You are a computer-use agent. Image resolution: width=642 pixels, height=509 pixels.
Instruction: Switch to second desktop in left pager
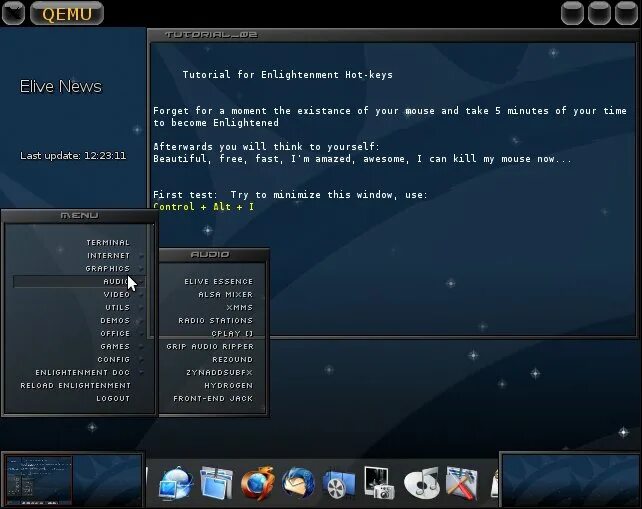tap(107, 480)
